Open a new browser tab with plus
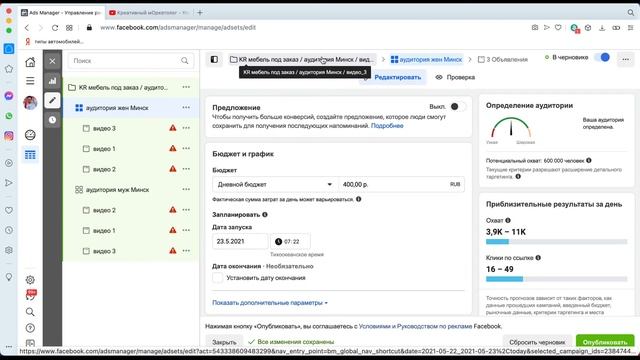The width and height of the screenshot is (640, 360). tap(200, 13)
